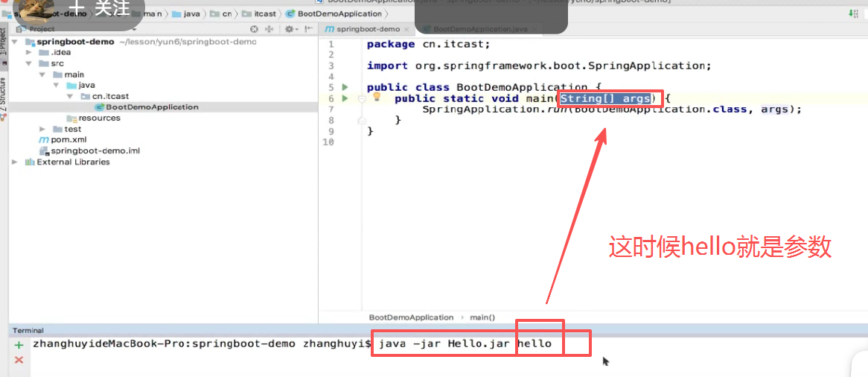Image resolution: width=868 pixels, height=377 pixels.
Task: Open the Project panel gear settings
Action: (289, 29)
